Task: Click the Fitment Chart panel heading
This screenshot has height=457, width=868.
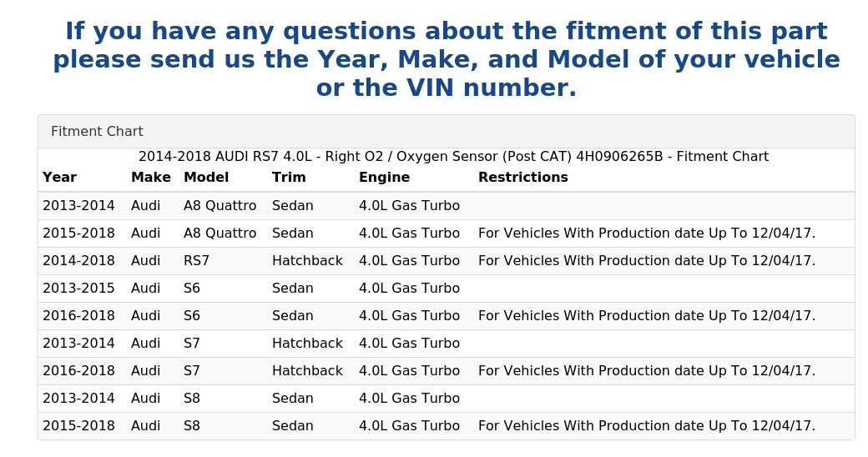Action: click(97, 132)
